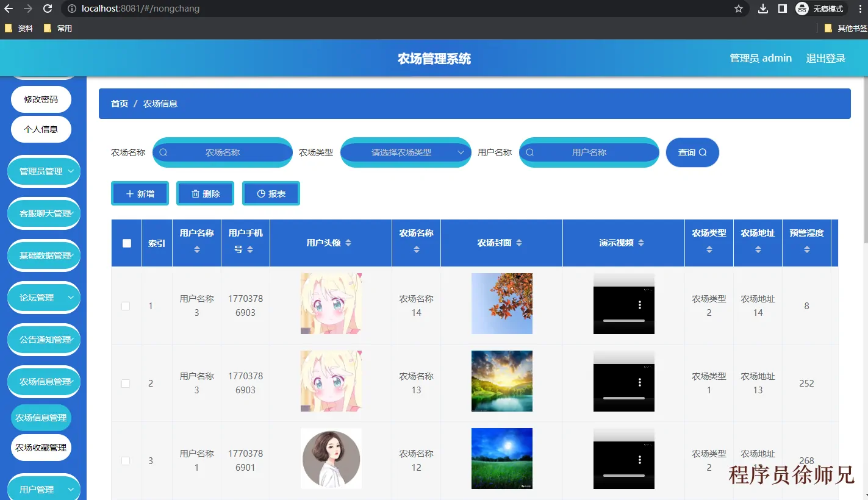Sort the table by 用户名称 column

pos(196,249)
